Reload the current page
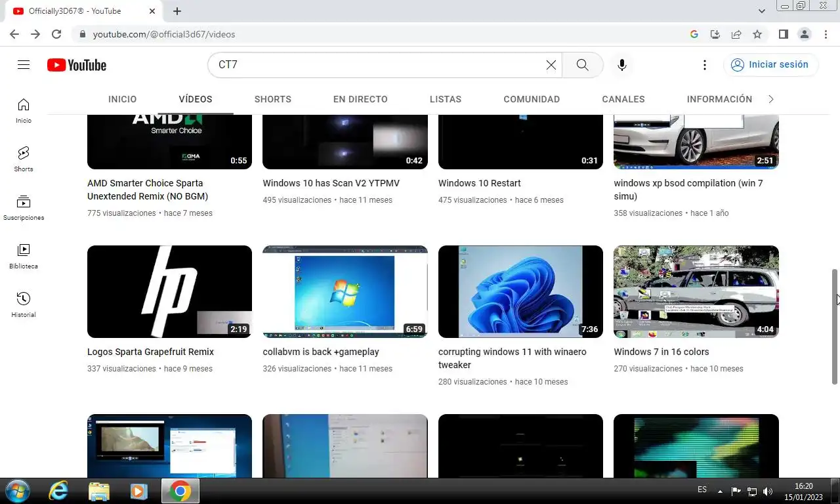840x504 pixels. pyautogui.click(x=56, y=34)
